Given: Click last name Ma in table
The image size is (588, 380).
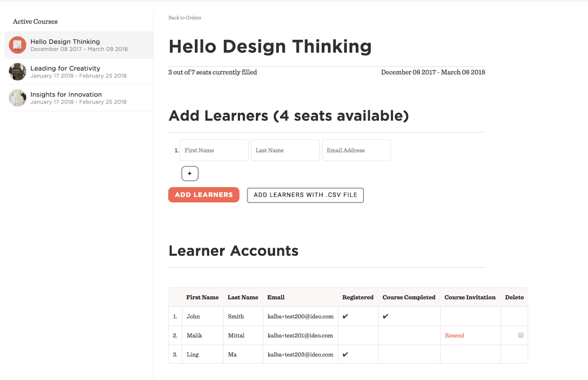Looking at the screenshot, I should (x=232, y=355).
